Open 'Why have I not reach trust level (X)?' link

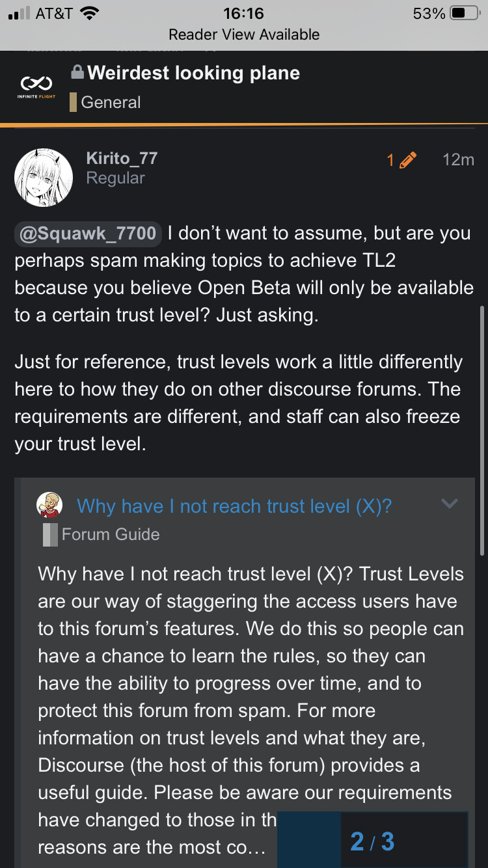coord(234,506)
